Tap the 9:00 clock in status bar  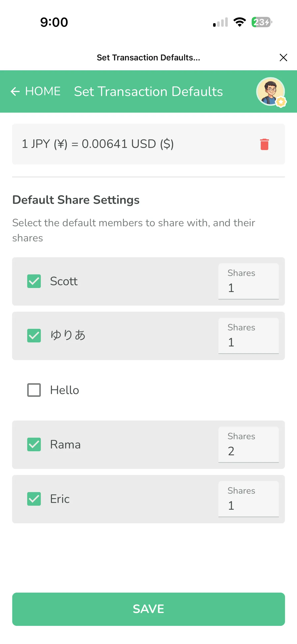click(54, 22)
